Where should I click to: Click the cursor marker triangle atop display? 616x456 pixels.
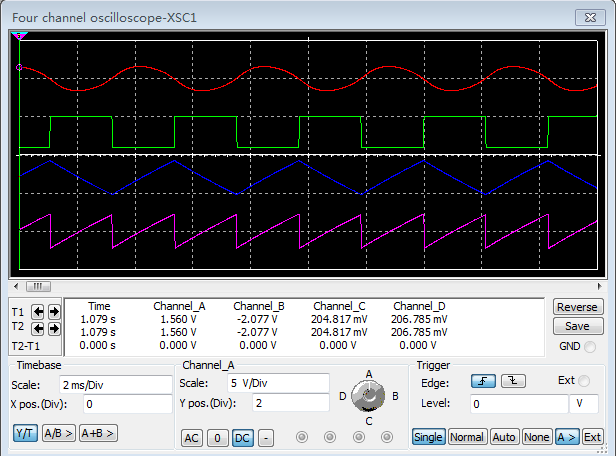(19, 36)
